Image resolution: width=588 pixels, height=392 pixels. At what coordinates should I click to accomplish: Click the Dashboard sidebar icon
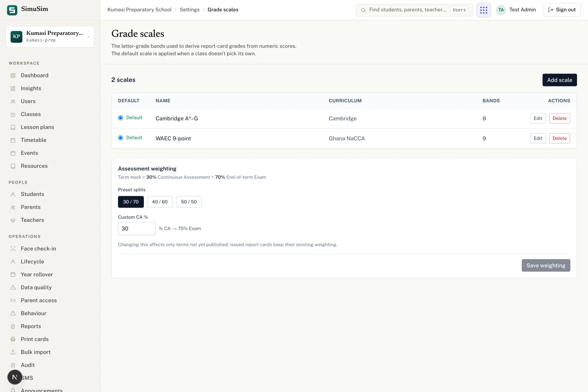13,76
